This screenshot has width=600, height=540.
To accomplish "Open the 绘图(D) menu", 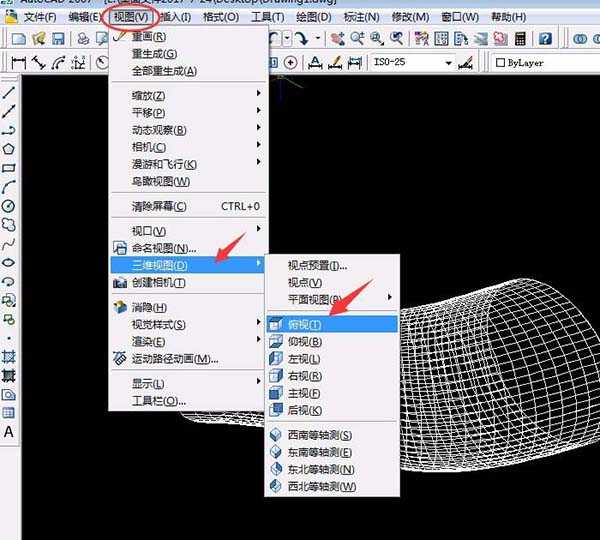I will point(313,17).
